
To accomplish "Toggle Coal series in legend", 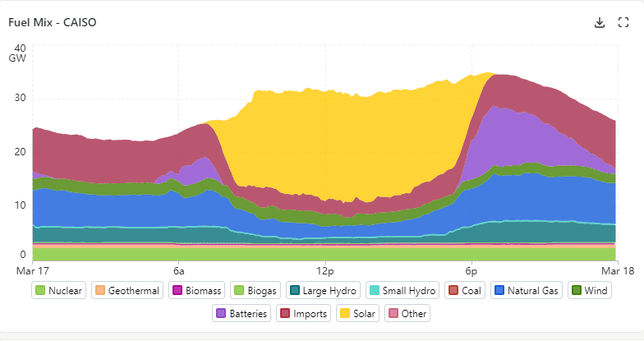I will [x=465, y=290].
